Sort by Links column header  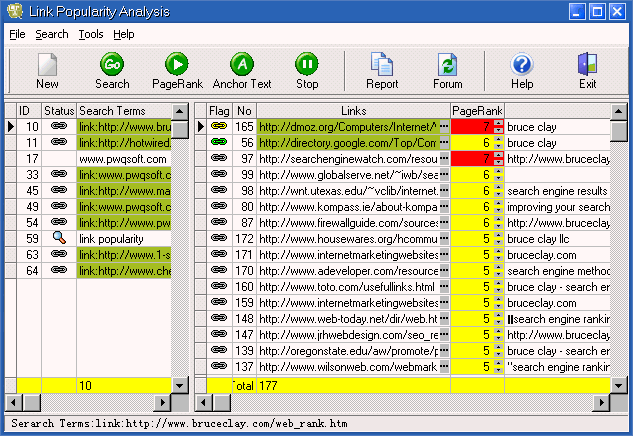pos(354,111)
